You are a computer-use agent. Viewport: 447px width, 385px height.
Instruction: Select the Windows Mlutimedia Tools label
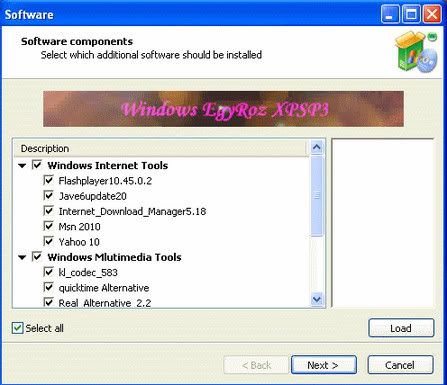coord(114,257)
